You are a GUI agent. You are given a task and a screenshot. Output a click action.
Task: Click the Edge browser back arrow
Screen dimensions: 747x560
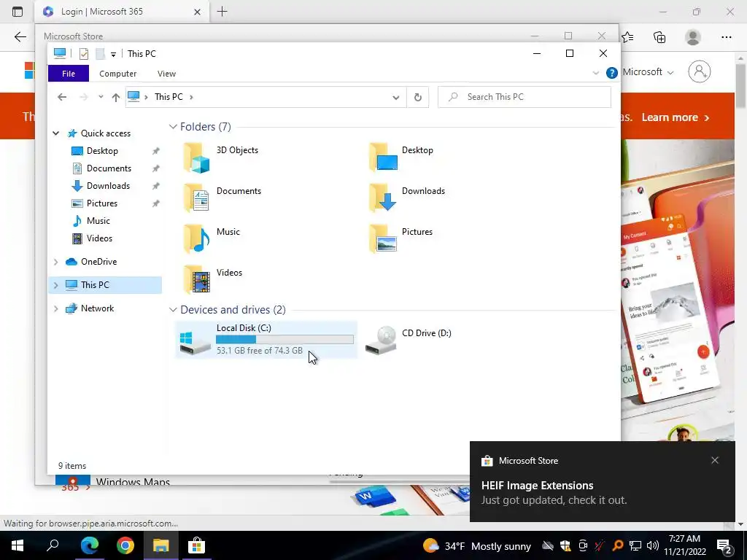coord(20,36)
